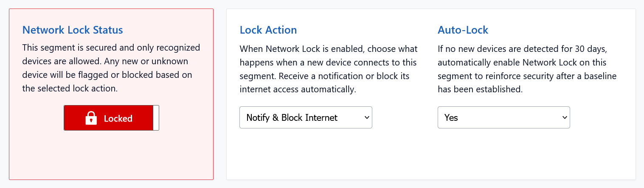Click the white handle of the Locked toggle
Screen dimensions: 644x188
click(156, 118)
